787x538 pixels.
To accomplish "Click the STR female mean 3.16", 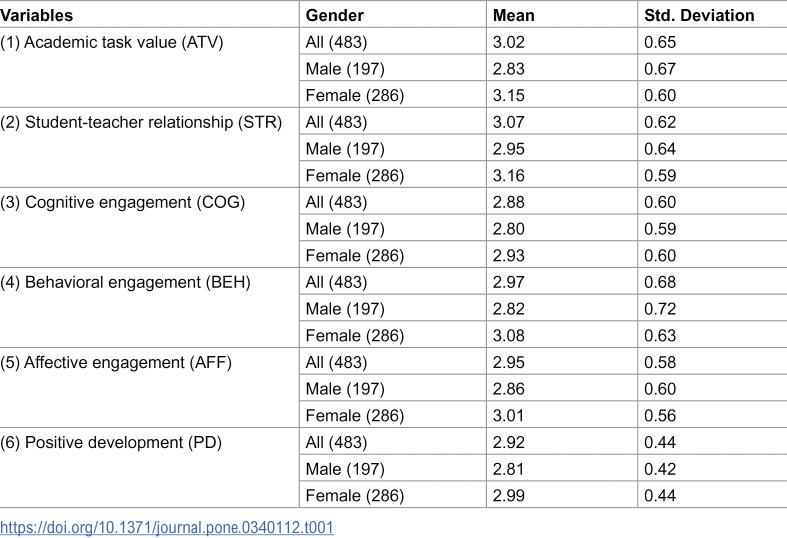I will [x=508, y=176].
